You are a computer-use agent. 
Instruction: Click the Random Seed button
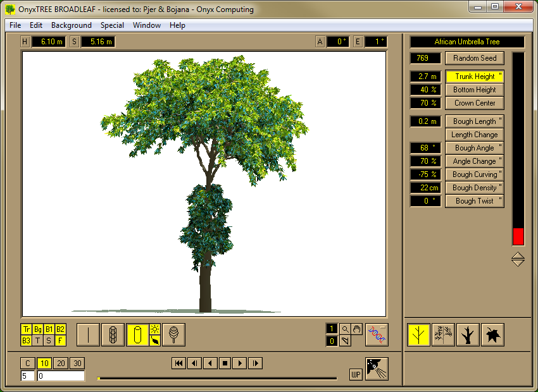[x=475, y=58]
